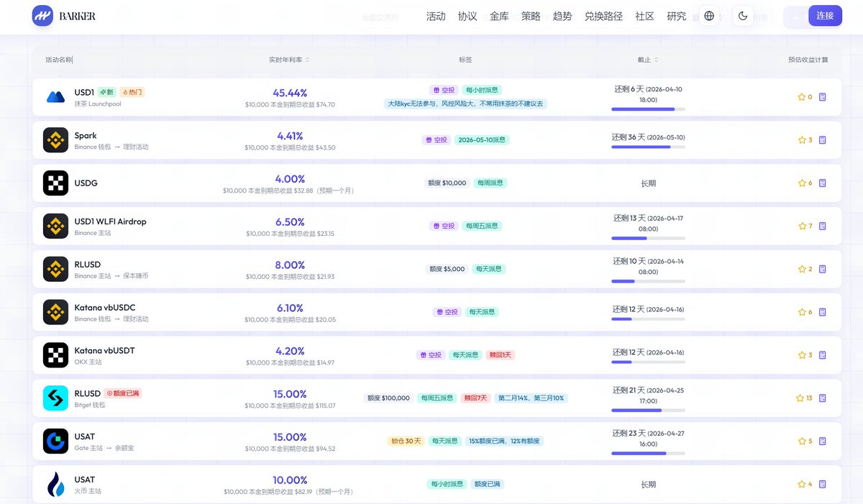The width and height of the screenshot is (863, 504).
Task: Star the Katana vbUSDC row
Action: click(801, 312)
